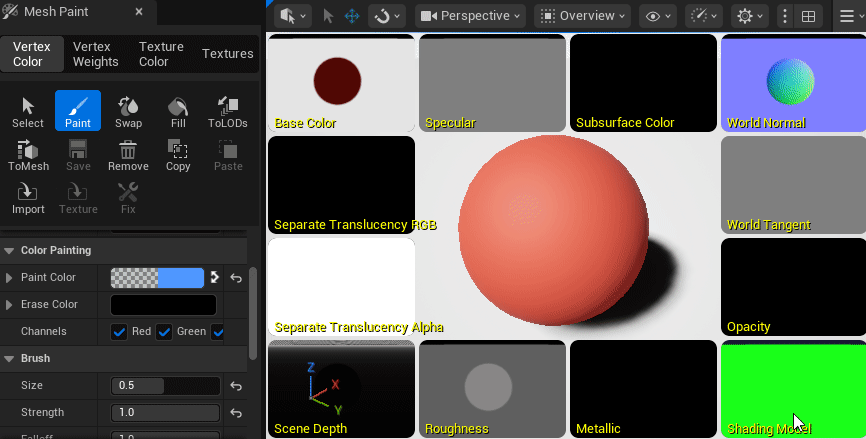Toggle the Red channel checkbox
Image resolution: width=866 pixels, height=439 pixels.
pos(119,332)
